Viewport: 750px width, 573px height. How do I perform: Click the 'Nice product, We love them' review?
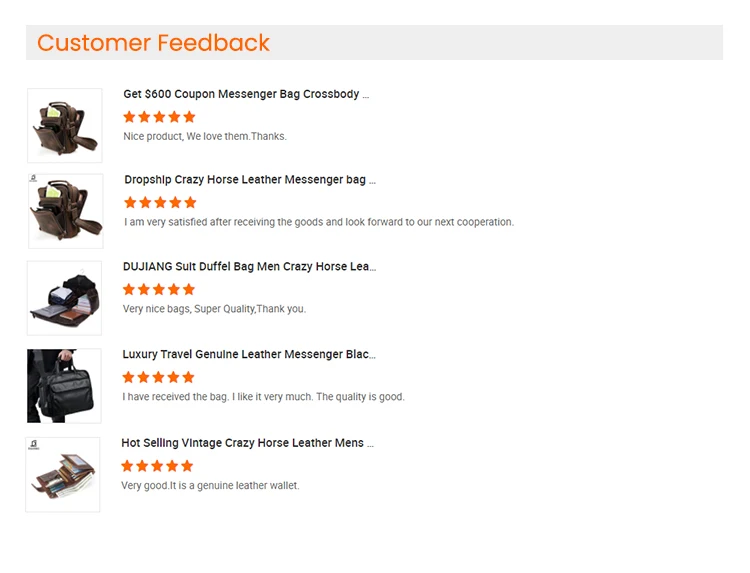tap(205, 136)
